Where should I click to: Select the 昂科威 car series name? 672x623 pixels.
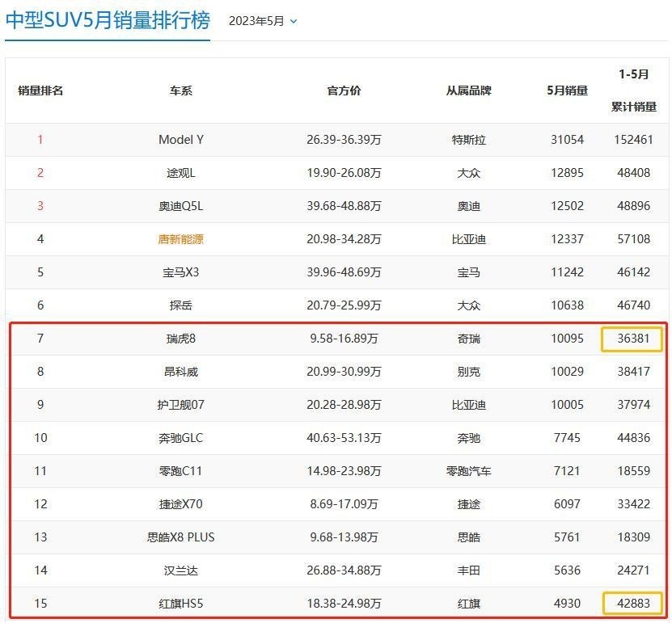click(x=181, y=372)
